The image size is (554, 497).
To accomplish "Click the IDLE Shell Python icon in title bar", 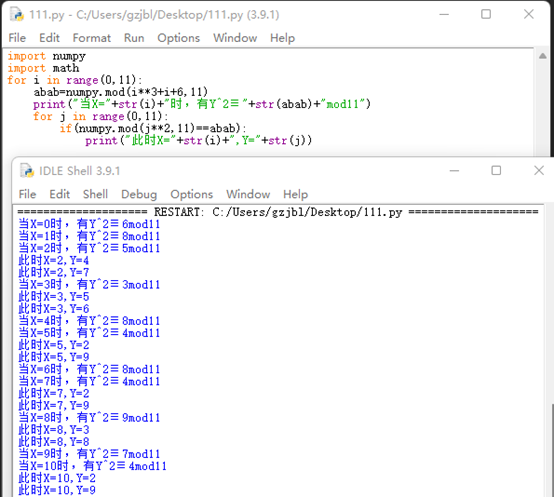I will pyautogui.click(x=27, y=171).
